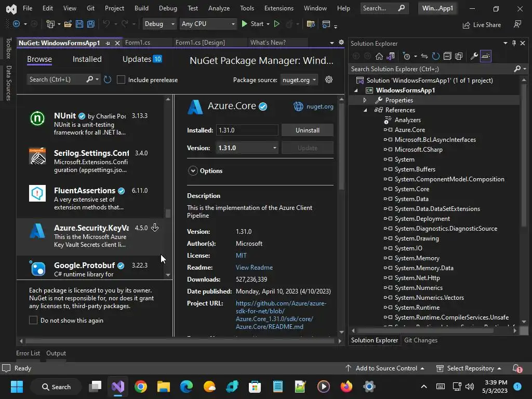
Task: Click the Firefox taskbar icon
Action: [347, 387]
